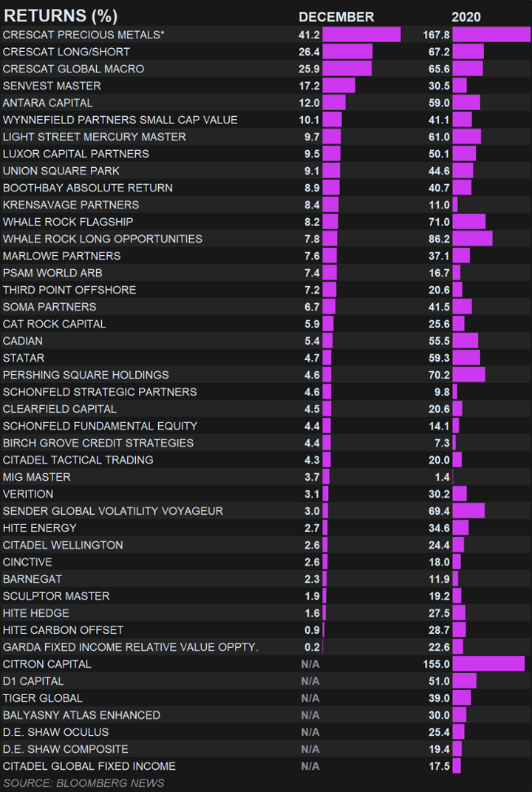Select the 2020 column header
Viewport: 532px width, 792px height.
click(466, 17)
